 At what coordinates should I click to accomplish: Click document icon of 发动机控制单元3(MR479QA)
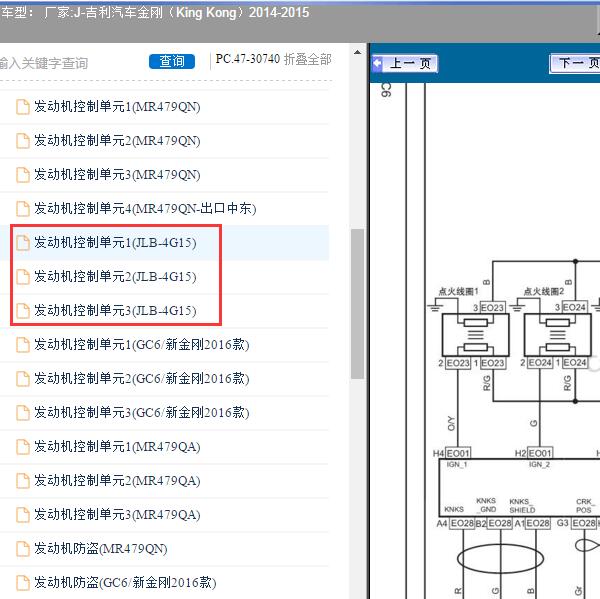point(23,515)
